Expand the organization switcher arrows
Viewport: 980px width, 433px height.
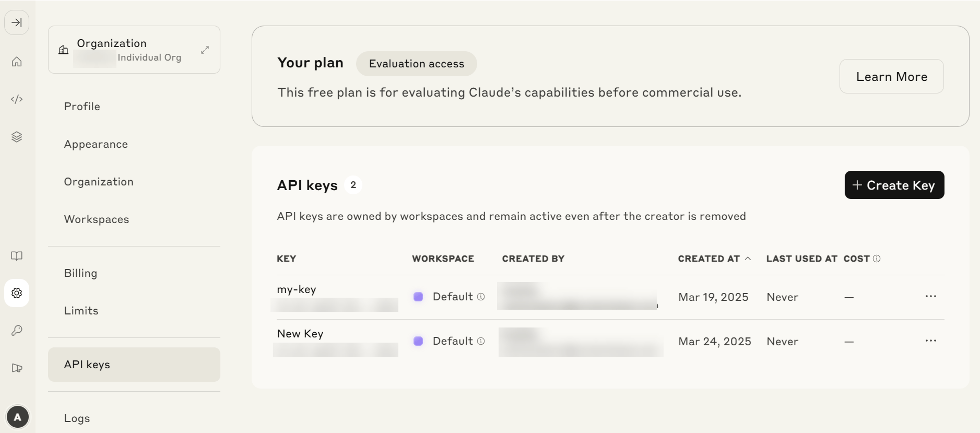[205, 50]
